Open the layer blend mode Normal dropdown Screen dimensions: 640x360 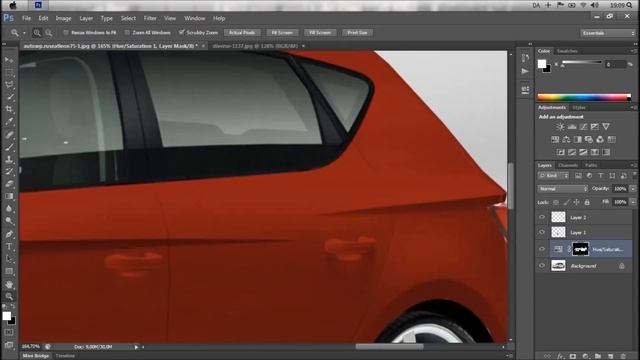coord(563,189)
